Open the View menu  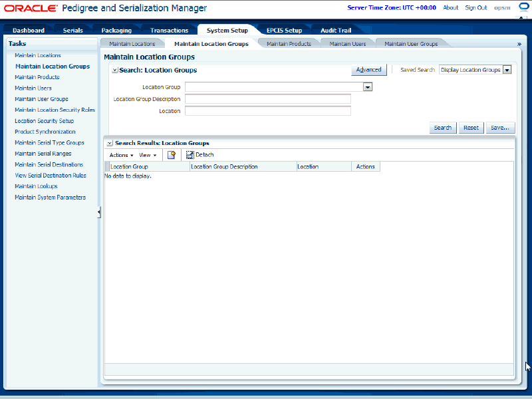point(148,155)
